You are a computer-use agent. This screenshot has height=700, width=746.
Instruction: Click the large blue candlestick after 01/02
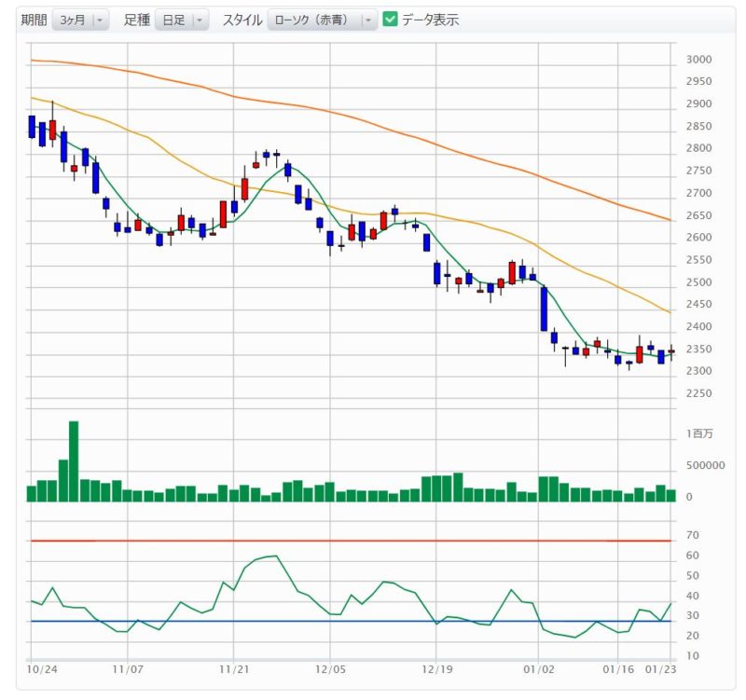[x=544, y=309]
